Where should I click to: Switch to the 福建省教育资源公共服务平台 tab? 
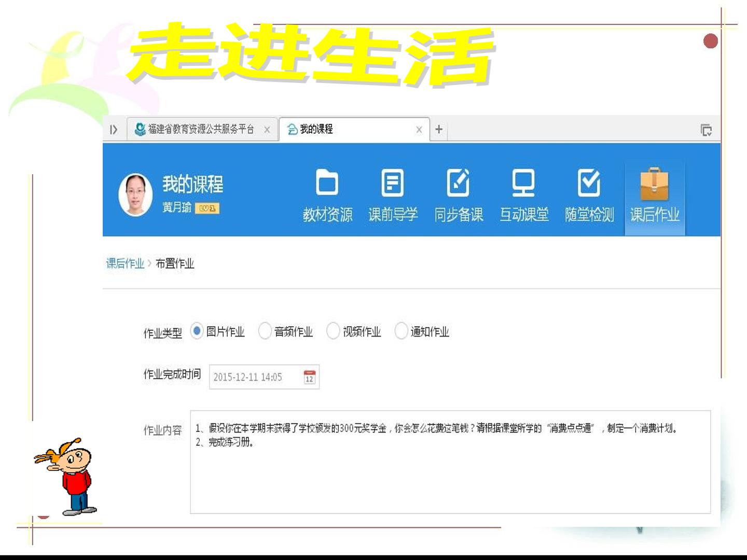click(x=202, y=129)
